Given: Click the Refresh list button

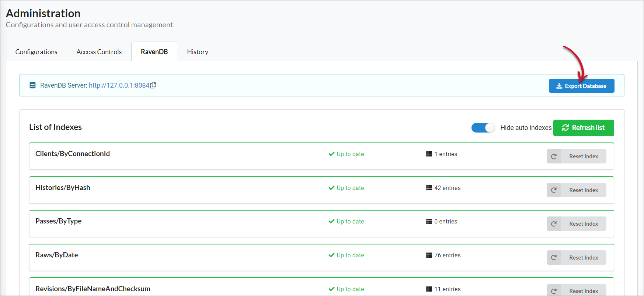Looking at the screenshot, I should pyautogui.click(x=584, y=128).
